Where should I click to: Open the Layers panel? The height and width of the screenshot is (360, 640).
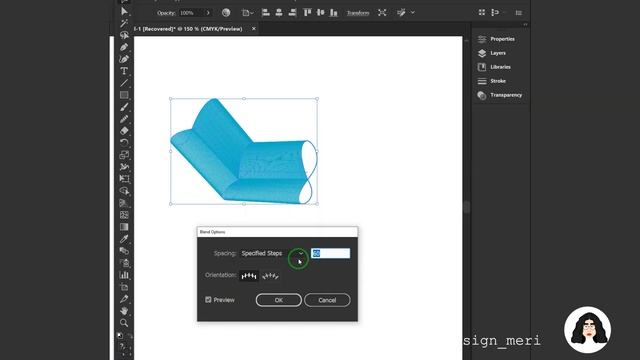tap(492, 53)
